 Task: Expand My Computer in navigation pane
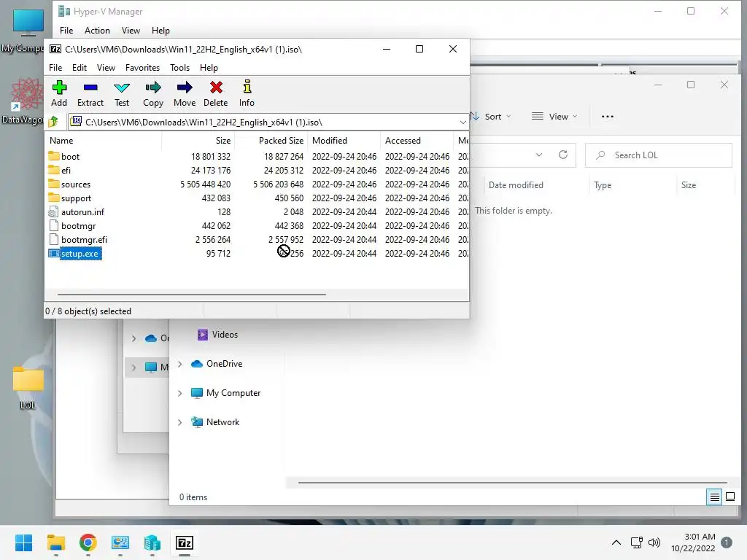tap(179, 393)
